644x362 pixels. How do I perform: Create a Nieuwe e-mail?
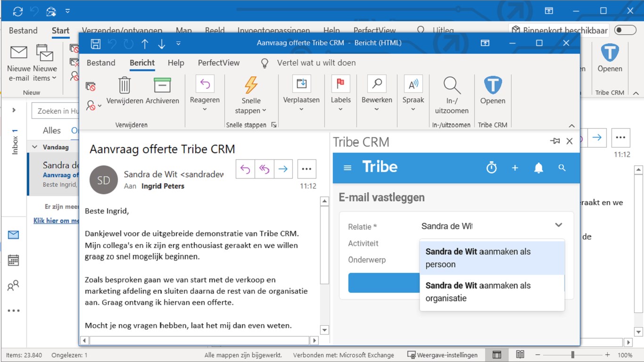tap(19, 64)
